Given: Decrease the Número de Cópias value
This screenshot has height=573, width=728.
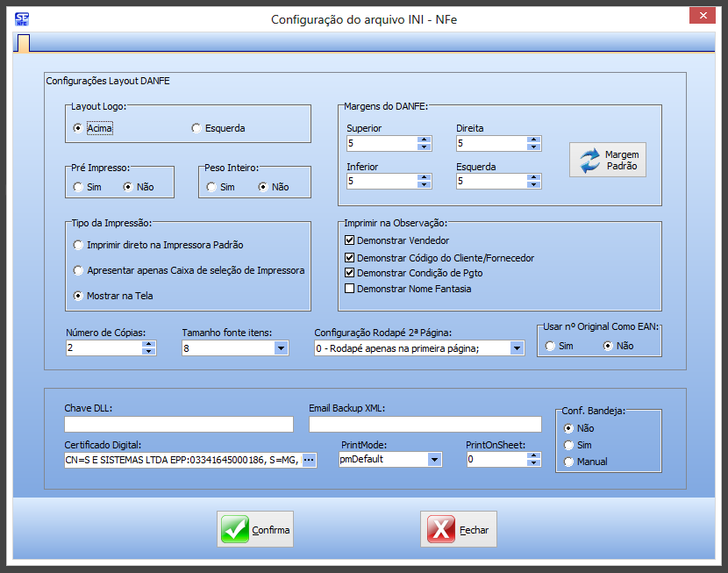Looking at the screenshot, I should pos(149,351).
